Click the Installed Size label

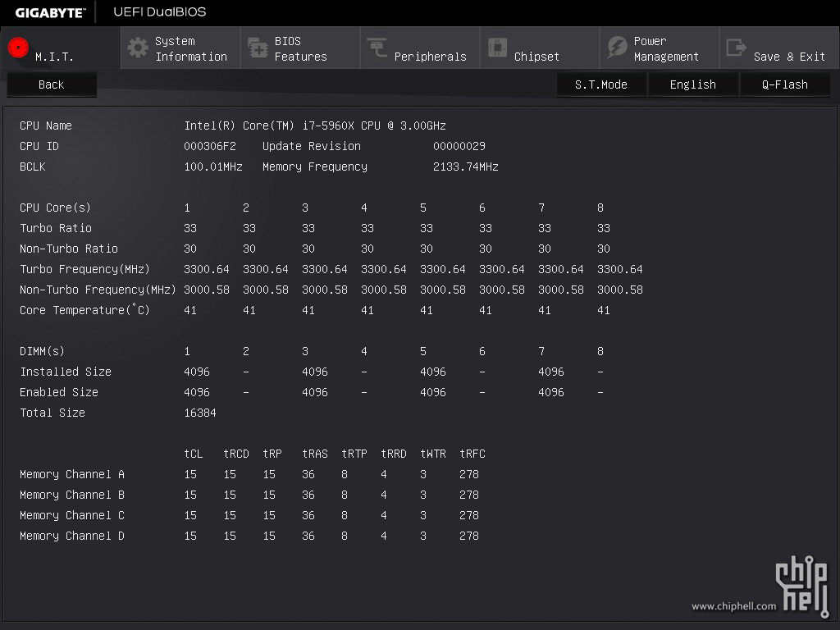click(66, 372)
